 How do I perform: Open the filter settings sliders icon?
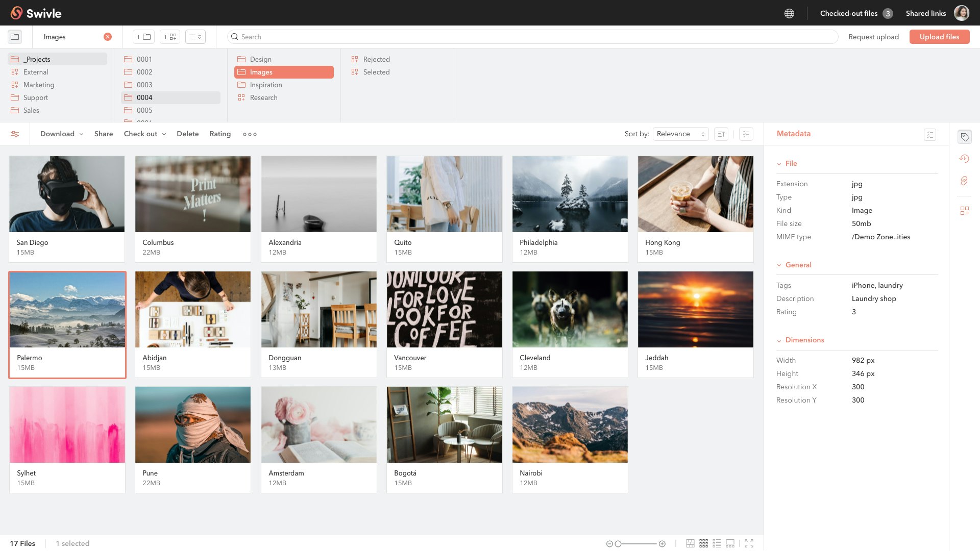15,134
